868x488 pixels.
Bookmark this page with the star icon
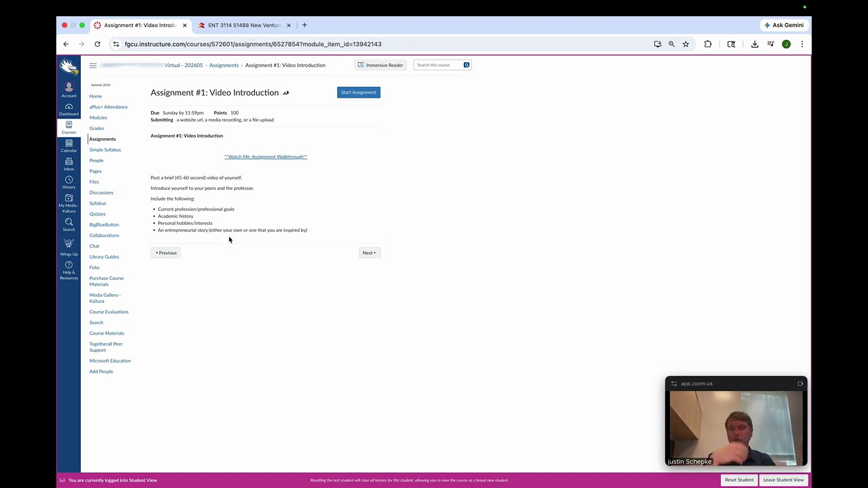[x=686, y=44]
